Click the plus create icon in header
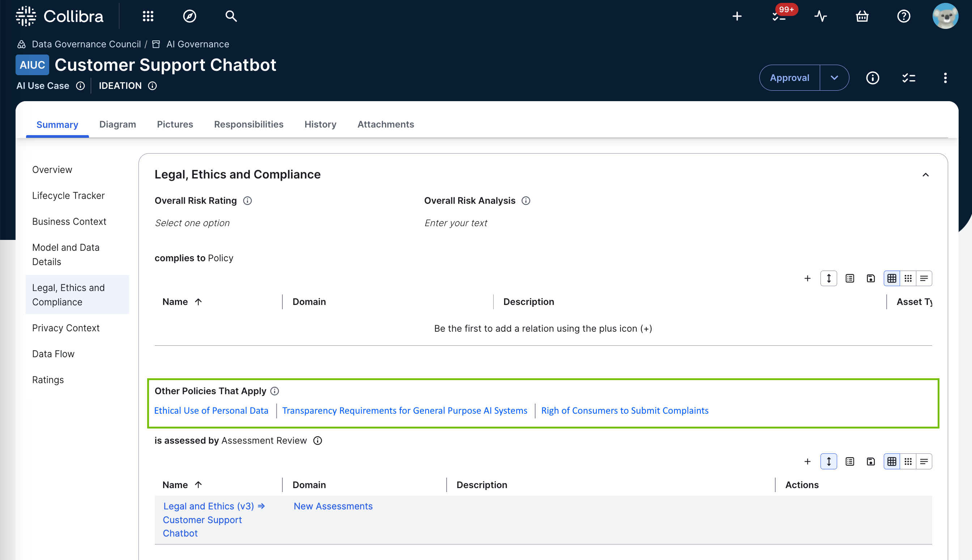The image size is (972, 560). 737,16
